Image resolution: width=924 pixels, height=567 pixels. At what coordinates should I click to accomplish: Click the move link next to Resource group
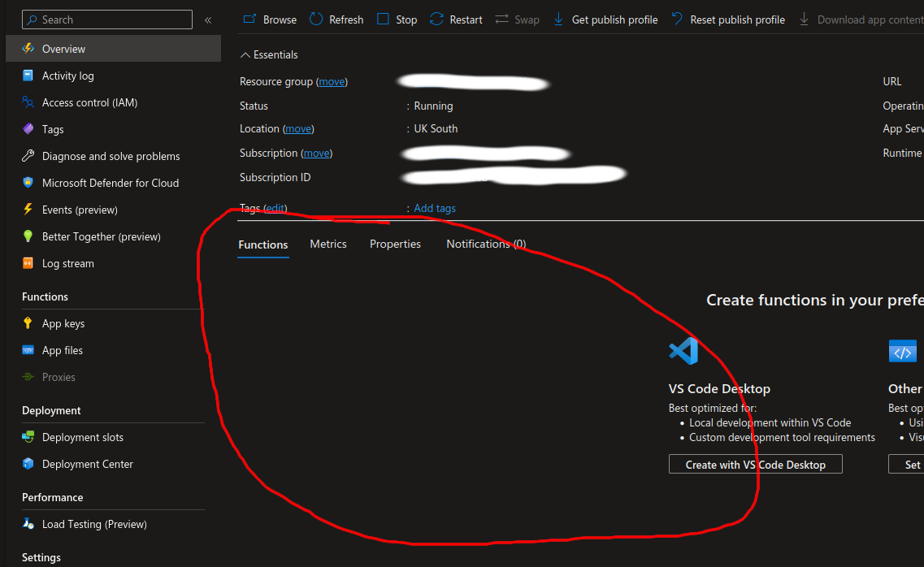pos(332,81)
